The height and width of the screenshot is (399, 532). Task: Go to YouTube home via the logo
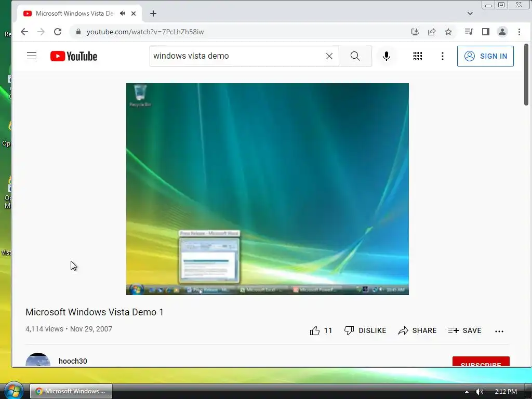(74, 56)
